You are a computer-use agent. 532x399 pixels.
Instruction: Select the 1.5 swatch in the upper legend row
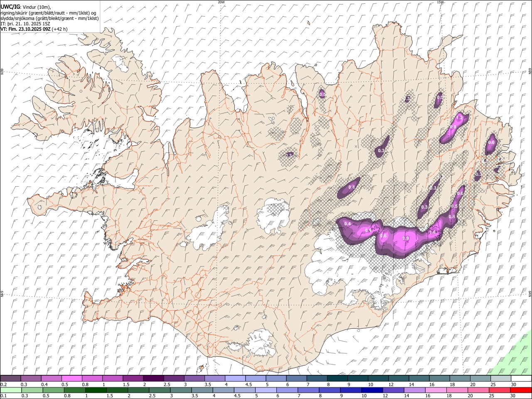tap(133, 379)
